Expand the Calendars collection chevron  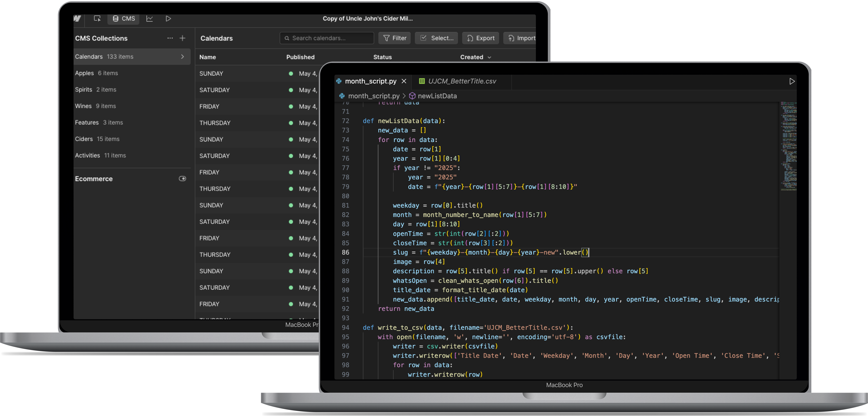[182, 57]
